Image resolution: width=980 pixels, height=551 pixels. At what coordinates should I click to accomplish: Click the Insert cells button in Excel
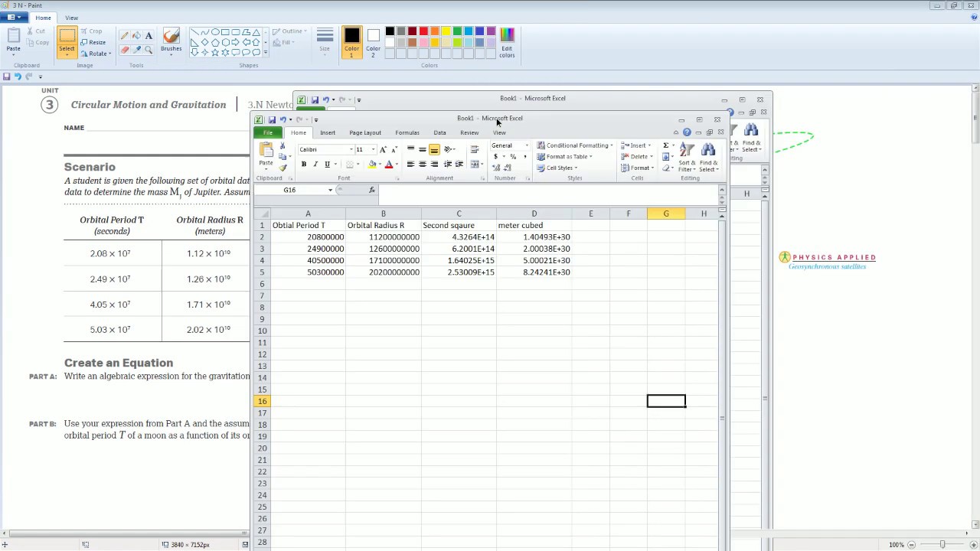point(635,145)
